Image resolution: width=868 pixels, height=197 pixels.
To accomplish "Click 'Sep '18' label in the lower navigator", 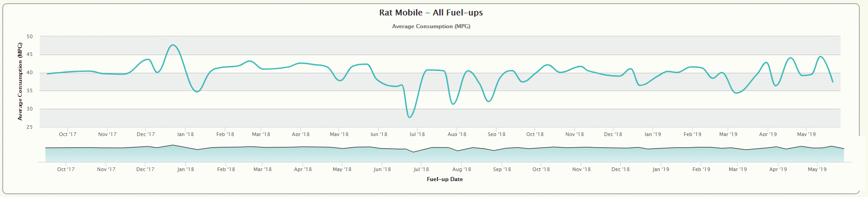I will point(502,169).
